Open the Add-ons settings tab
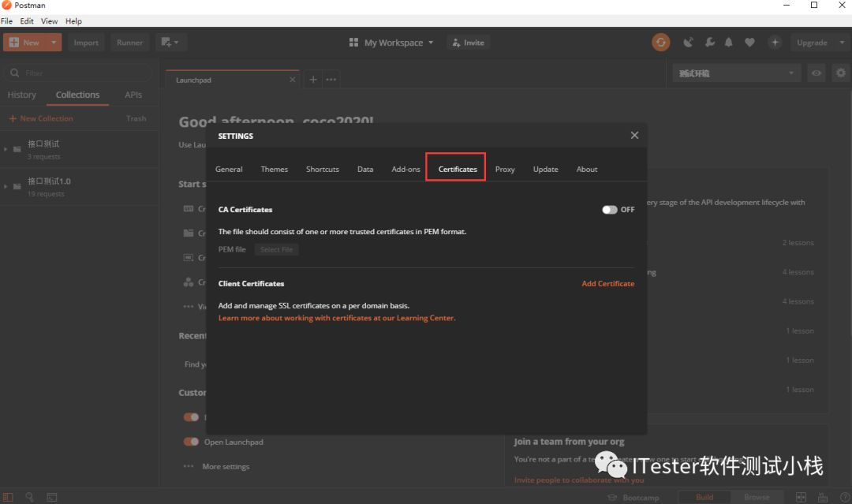852x504 pixels. [x=406, y=170]
